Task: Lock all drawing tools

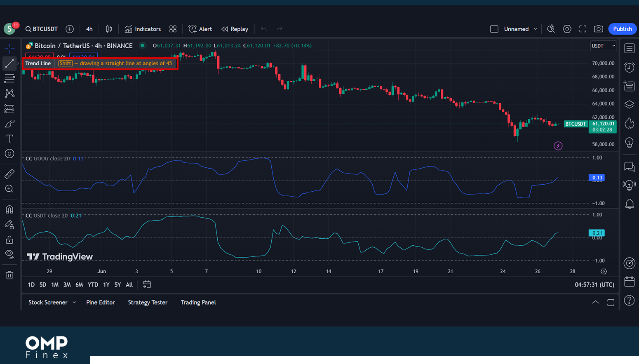Action: pyautogui.click(x=9, y=240)
